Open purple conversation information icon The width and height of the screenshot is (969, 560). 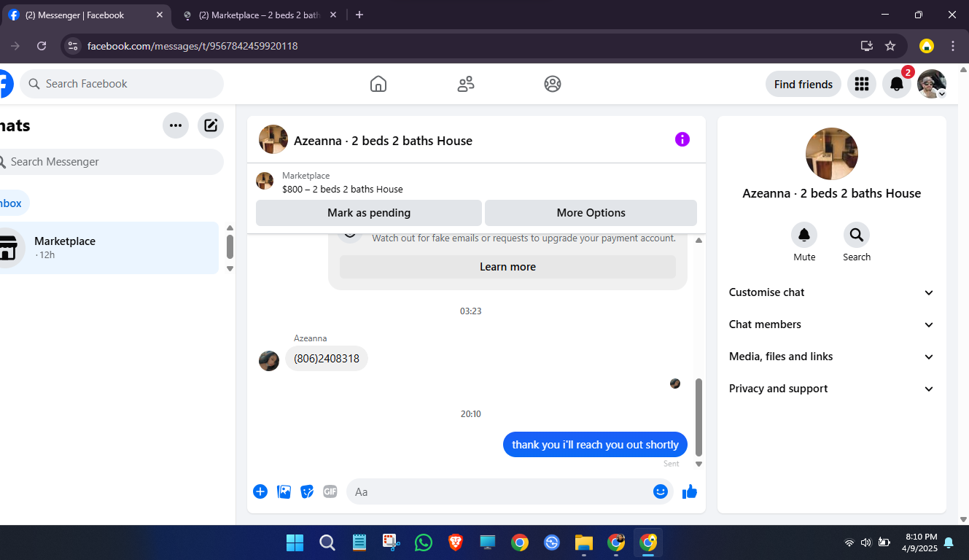pyautogui.click(x=682, y=139)
